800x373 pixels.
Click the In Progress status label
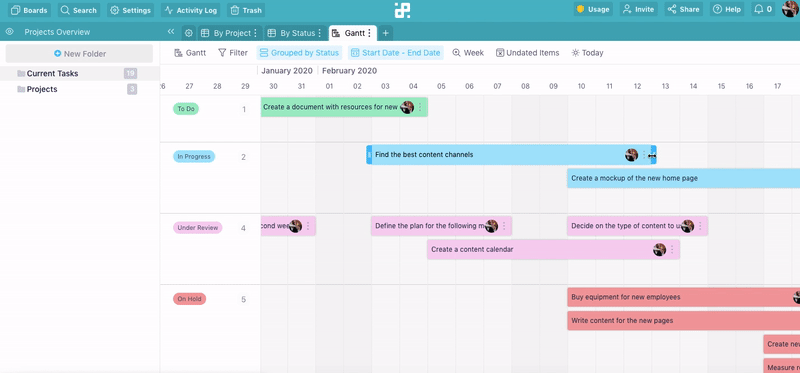[x=194, y=157]
